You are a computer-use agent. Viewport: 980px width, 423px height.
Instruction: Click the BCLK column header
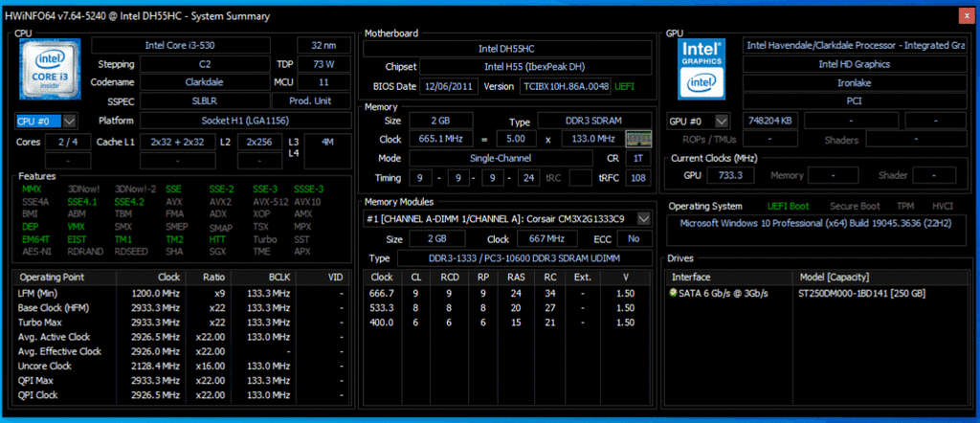(x=280, y=277)
